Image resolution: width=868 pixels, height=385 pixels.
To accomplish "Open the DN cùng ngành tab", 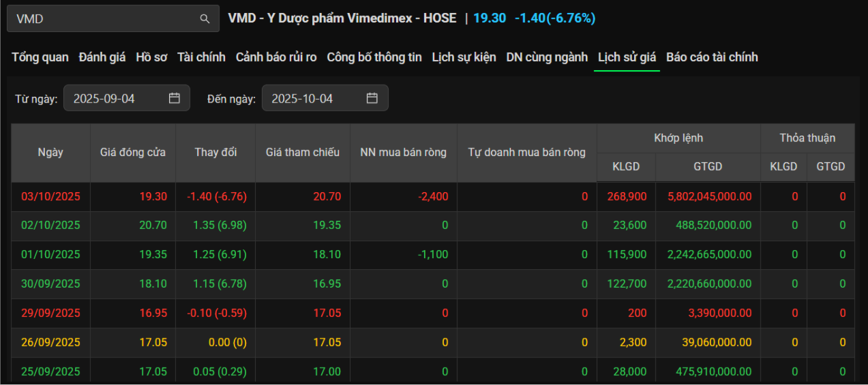I will (x=547, y=57).
